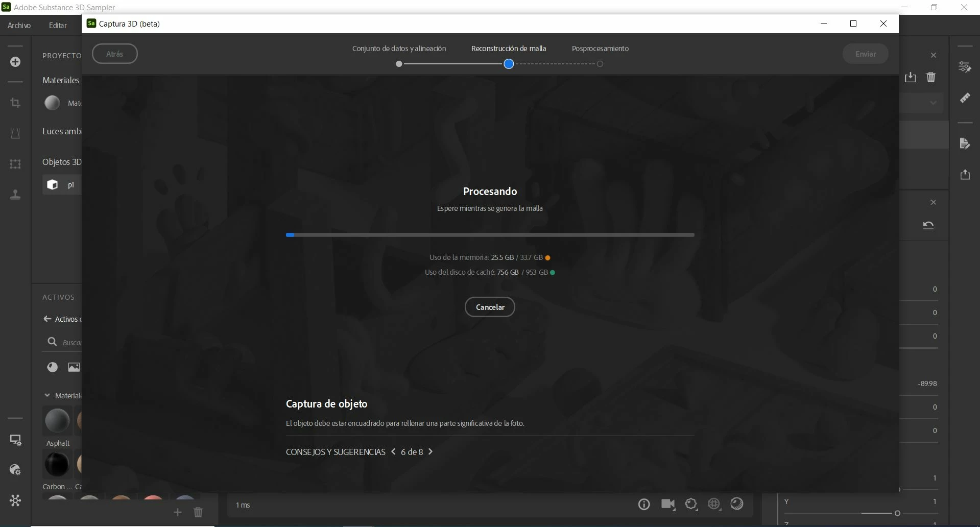The width and height of the screenshot is (980, 527).
Task: Select Conjunto de datos y alineación step
Action: (399, 49)
